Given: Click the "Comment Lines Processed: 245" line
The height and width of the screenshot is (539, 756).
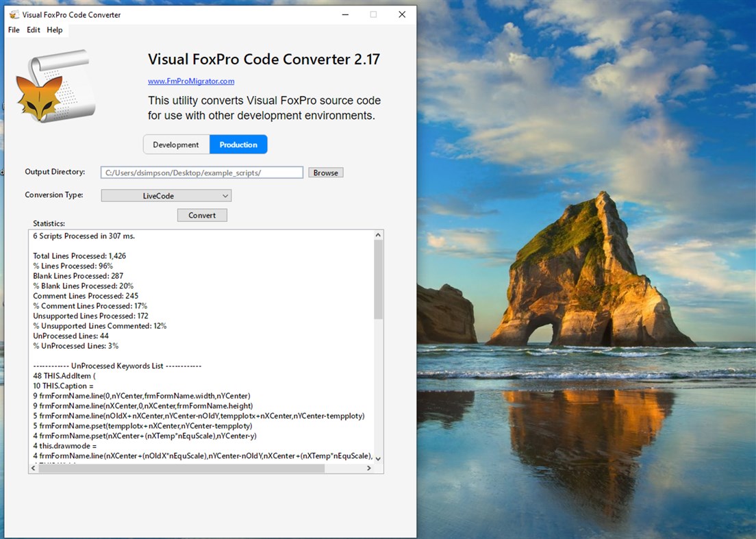Looking at the screenshot, I should [x=86, y=296].
